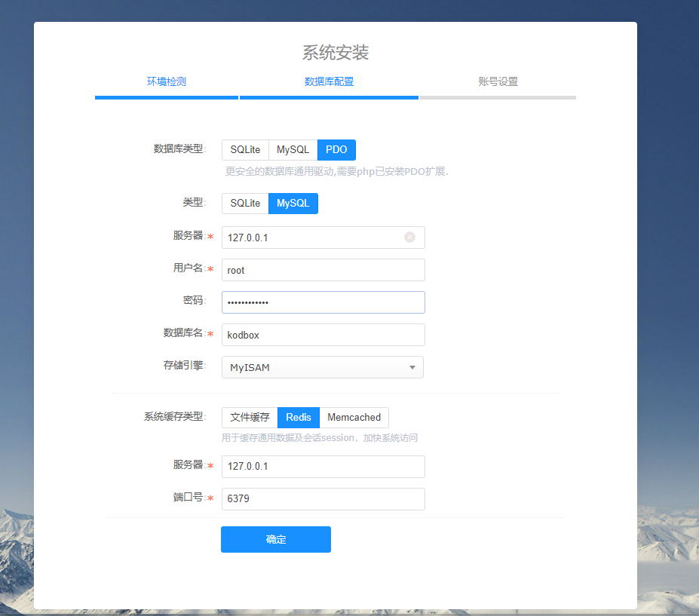
Task: Select SQLite as database type
Action: pos(245,150)
